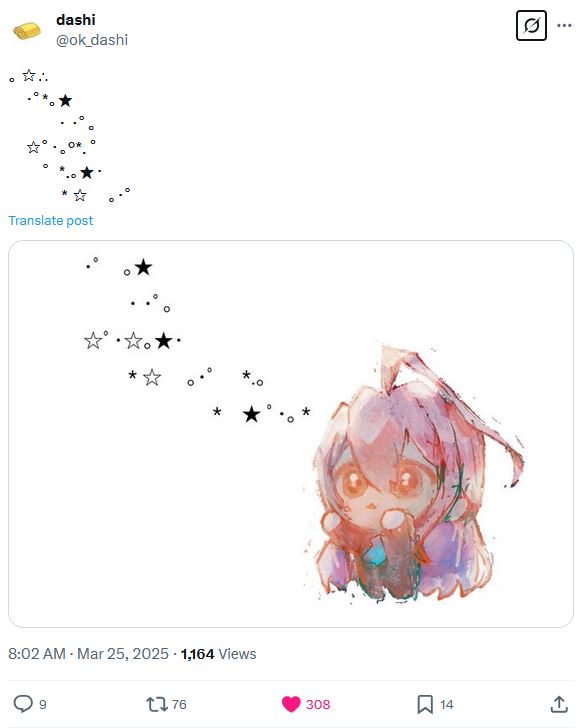Image resolution: width=587 pixels, height=728 pixels.
Task: Click the bookmark count 14
Action: [447, 705]
